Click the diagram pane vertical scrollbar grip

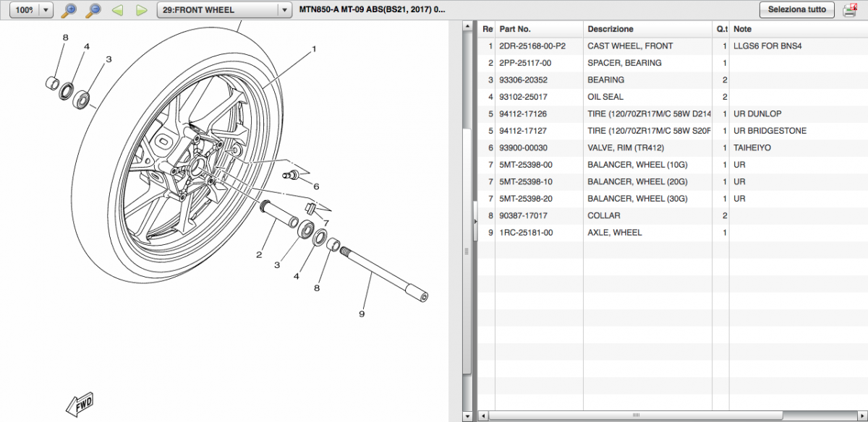467,251
